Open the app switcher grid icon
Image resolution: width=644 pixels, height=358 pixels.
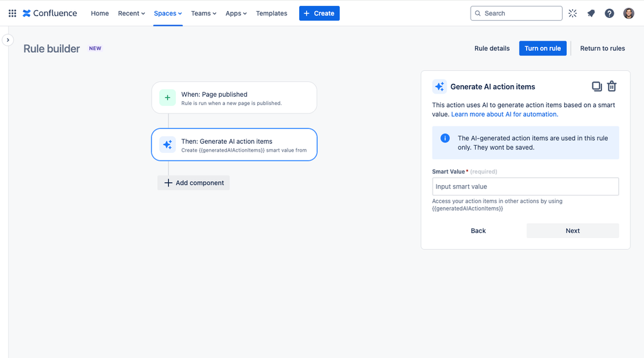point(12,13)
